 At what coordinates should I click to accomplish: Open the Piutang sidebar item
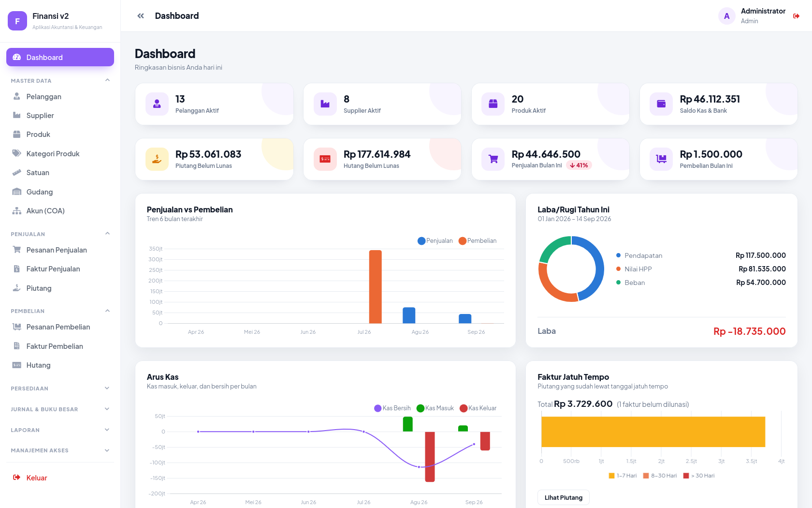[60, 288]
